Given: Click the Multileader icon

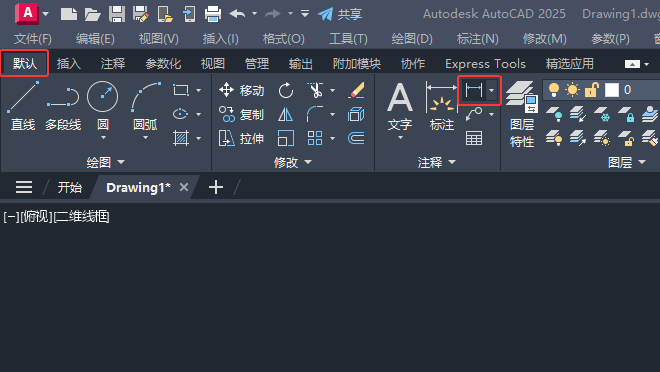Looking at the screenshot, I should coord(474,114).
